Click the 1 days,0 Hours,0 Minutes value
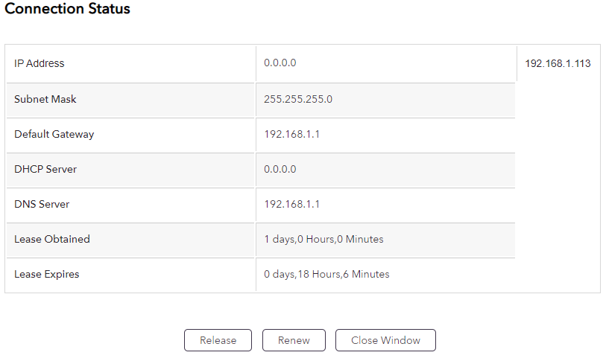Viewport: 606px width, 364px height. [323, 239]
